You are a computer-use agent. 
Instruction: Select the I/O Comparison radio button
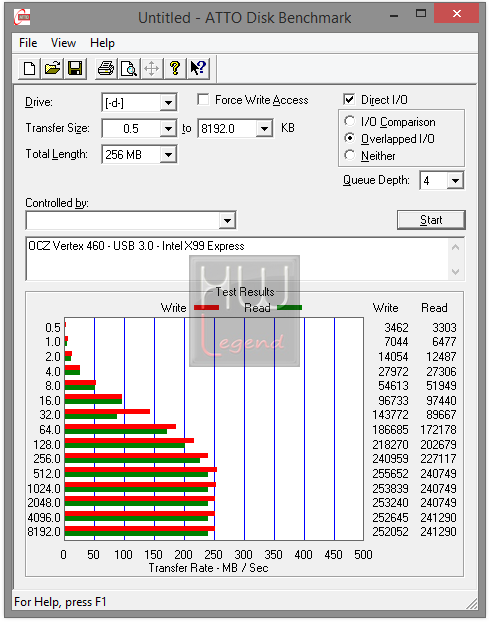(x=350, y=121)
